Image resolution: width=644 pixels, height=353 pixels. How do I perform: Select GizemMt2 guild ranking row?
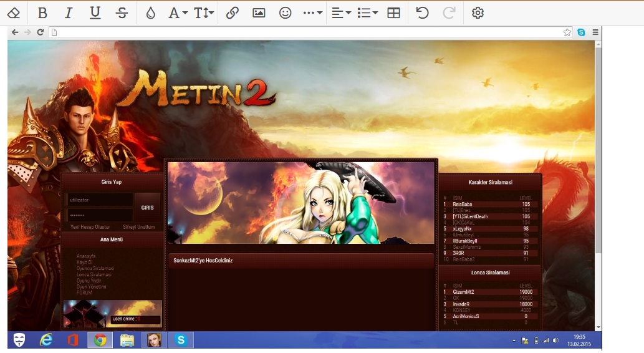(491, 292)
